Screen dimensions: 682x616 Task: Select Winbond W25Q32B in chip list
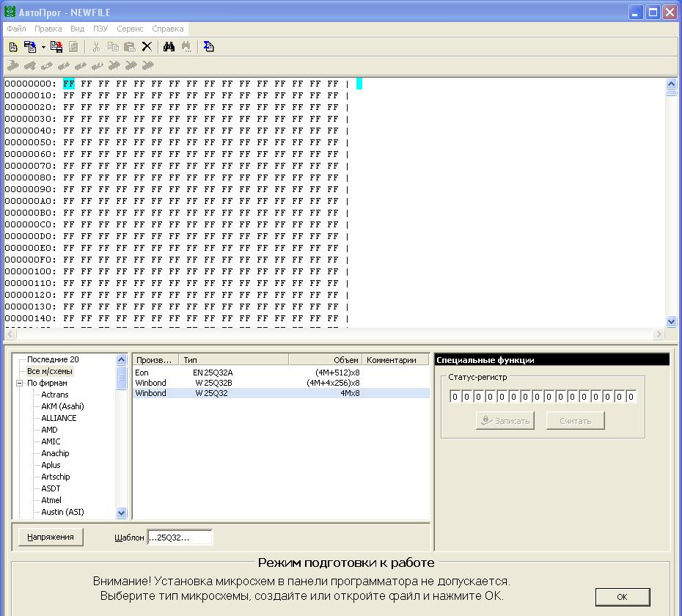[x=213, y=383]
